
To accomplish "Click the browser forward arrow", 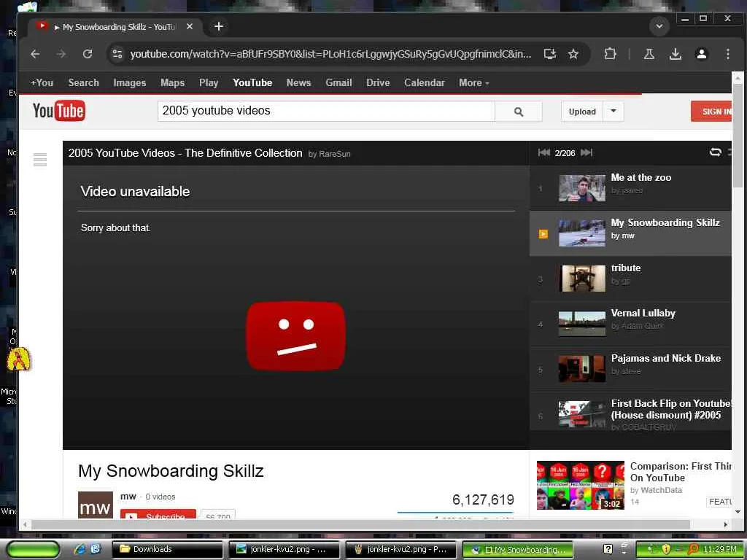I will coord(61,54).
